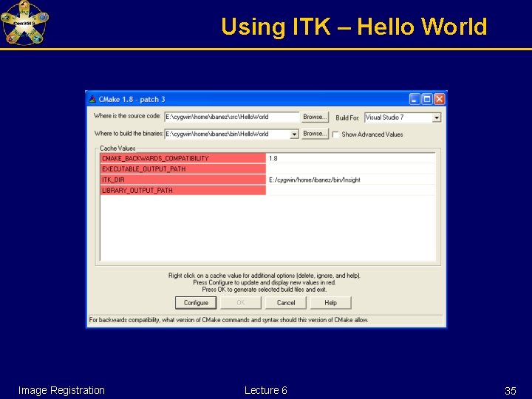This screenshot has height=399, width=532.
Task: Edit the E:/cygwin/home/ibanez/bin/Insight value
Action: coord(350,180)
